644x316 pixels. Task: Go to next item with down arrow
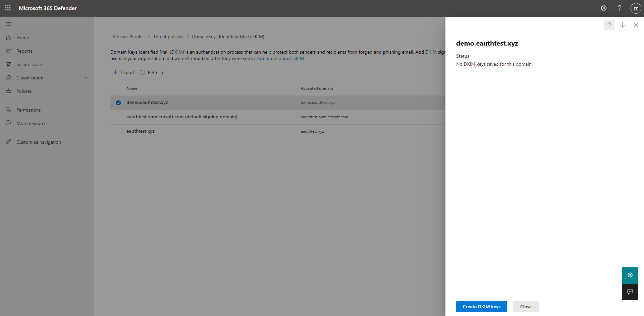point(623,25)
